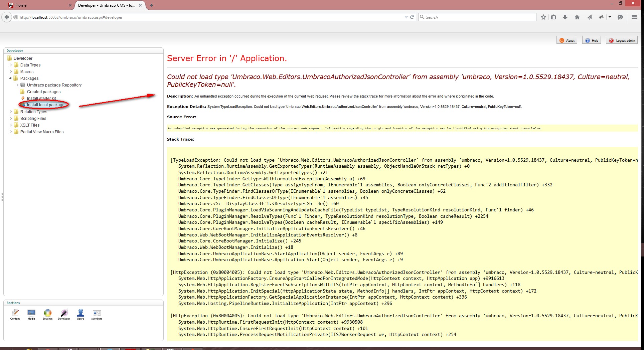Click the Packages folder icon

(16, 78)
